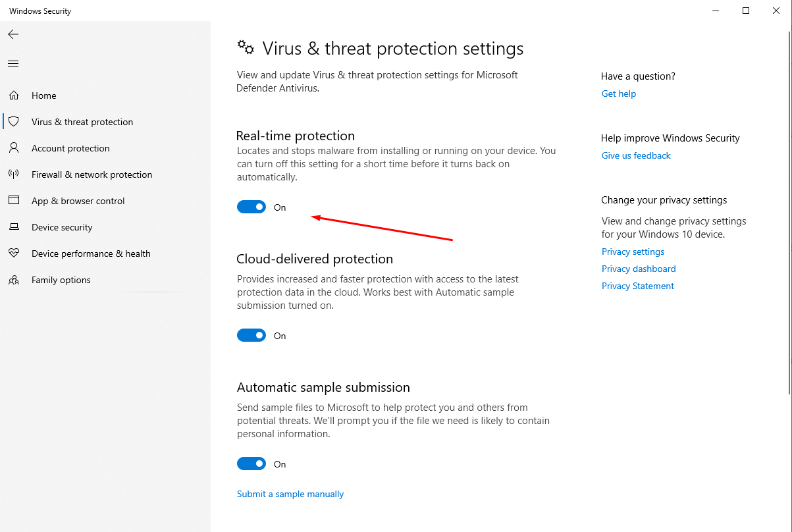
Task: Open Family options via its icon
Action: pyautogui.click(x=14, y=279)
